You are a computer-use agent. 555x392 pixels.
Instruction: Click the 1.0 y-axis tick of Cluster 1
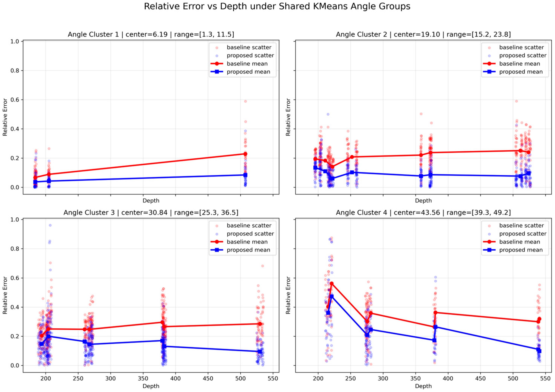coord(15,41)
